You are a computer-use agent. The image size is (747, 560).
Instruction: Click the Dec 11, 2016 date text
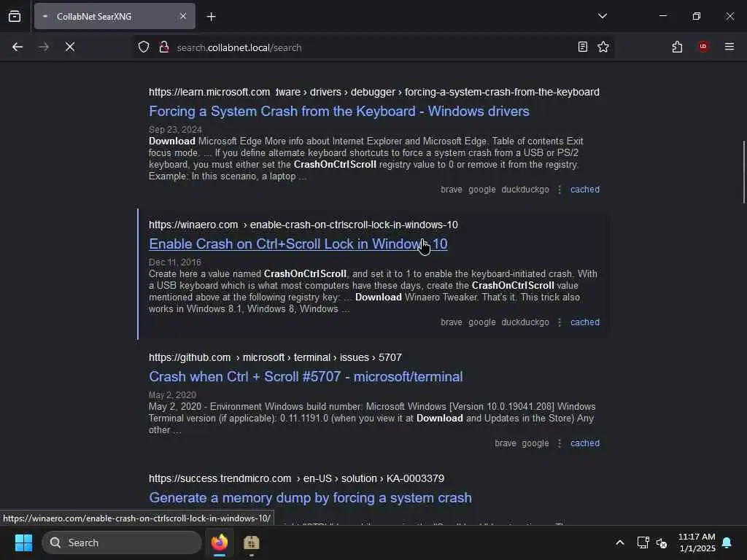coord(175,262)
